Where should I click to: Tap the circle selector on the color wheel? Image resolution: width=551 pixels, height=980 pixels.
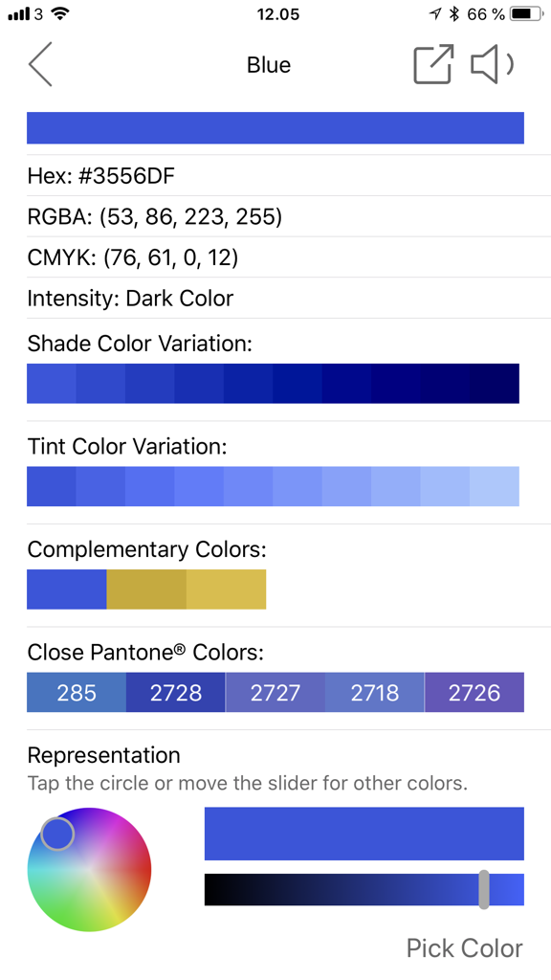[x=59, y=834]
